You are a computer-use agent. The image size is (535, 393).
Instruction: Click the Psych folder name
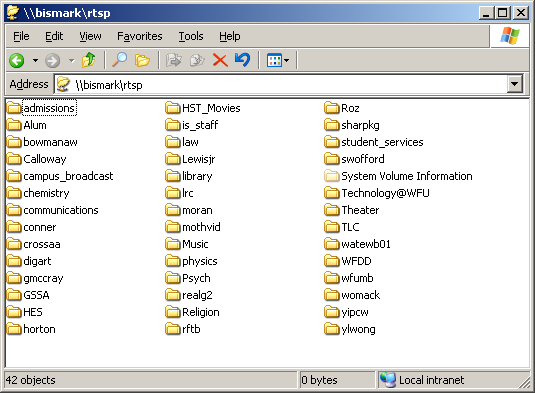(x=196, y=278)
